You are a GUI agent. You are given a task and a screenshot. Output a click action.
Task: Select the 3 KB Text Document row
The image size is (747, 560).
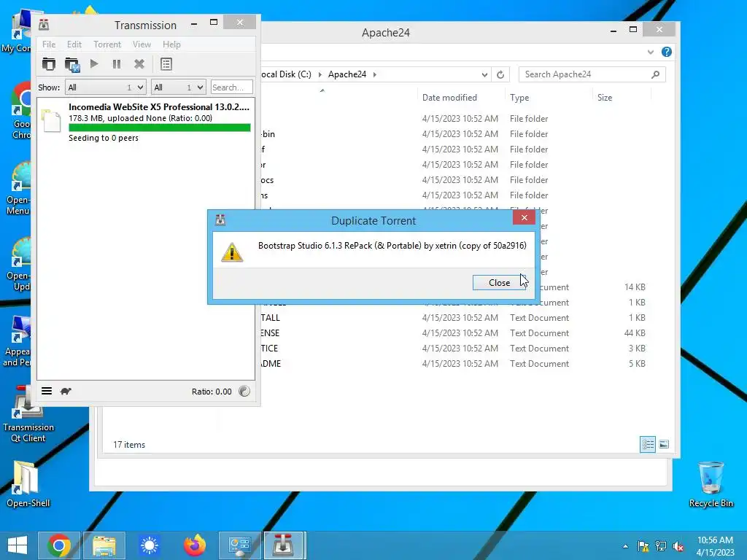pyautogui.click(x=452, y=348)
